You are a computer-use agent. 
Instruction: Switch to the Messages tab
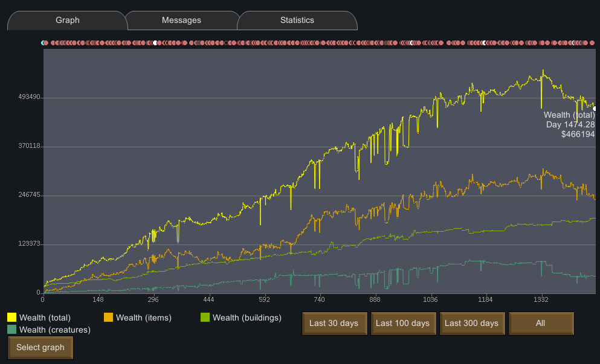point(181,21)
